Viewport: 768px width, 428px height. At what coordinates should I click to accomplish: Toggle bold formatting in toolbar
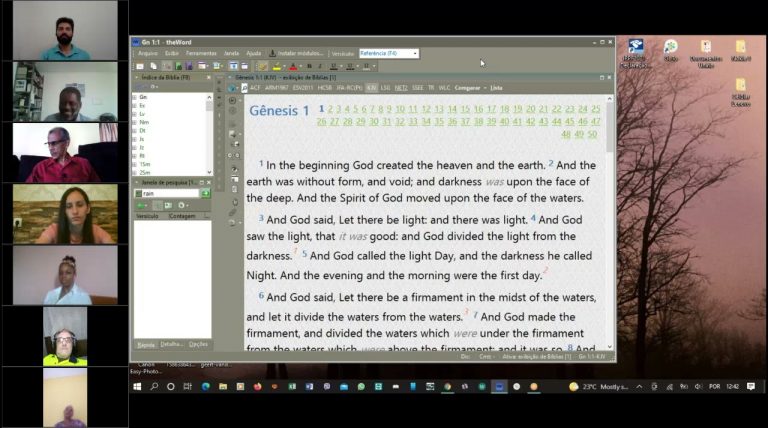(x=310, y=66)
